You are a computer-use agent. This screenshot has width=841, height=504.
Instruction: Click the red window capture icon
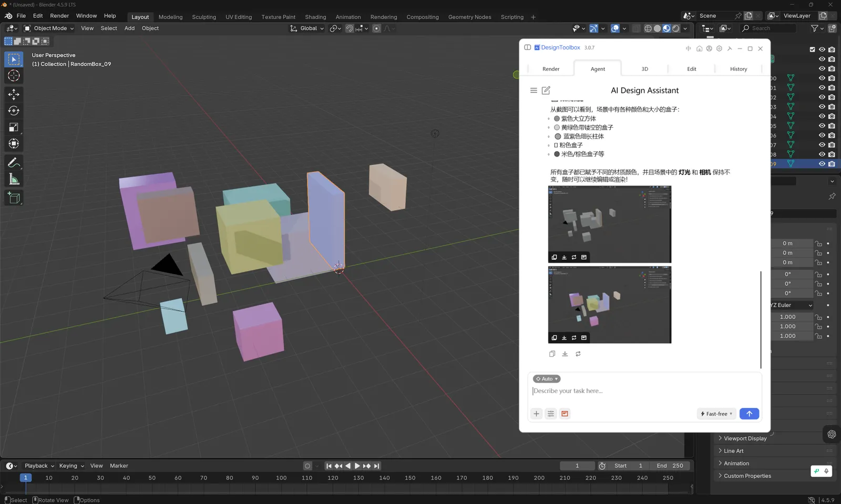tap(565, 414)
